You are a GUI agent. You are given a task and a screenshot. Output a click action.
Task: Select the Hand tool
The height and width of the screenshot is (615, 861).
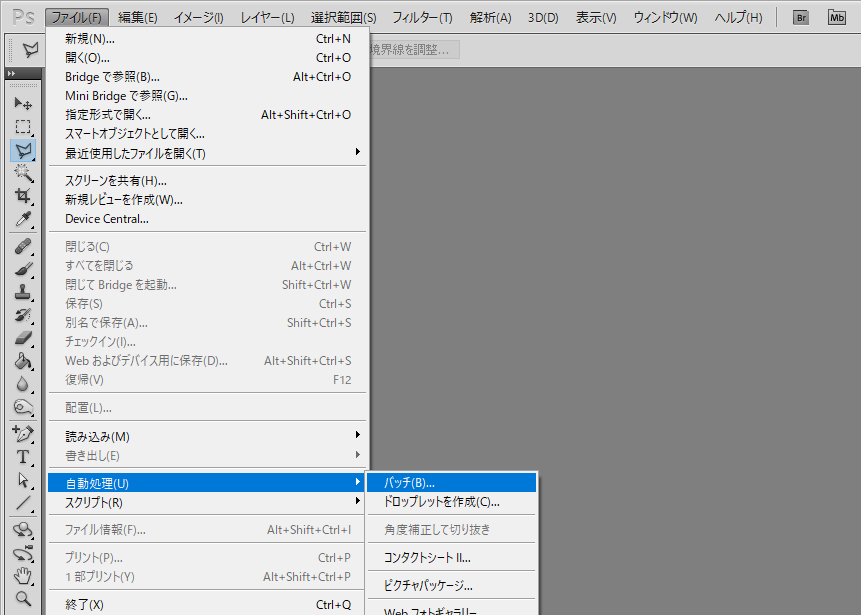click(x=23, y=576)
